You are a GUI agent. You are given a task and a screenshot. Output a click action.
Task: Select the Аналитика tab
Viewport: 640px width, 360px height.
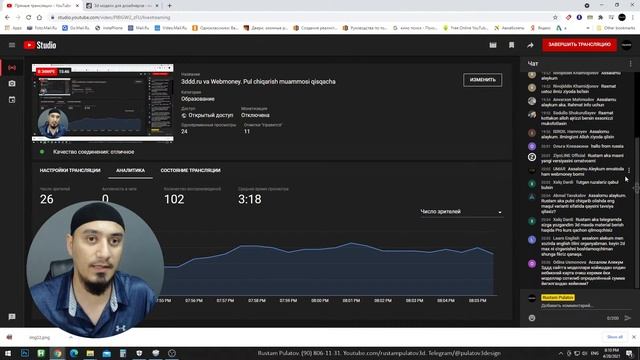pos(131,170)
